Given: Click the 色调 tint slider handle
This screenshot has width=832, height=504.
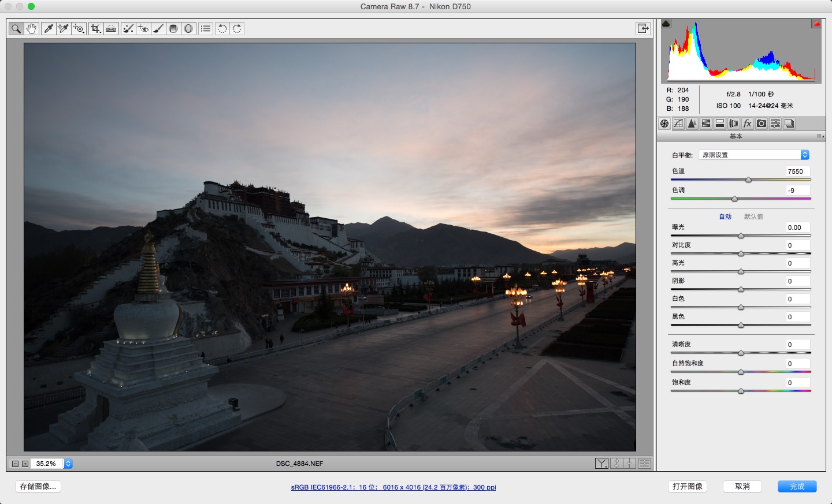Looking at the screenshot, I should click(x=735, y=199).
